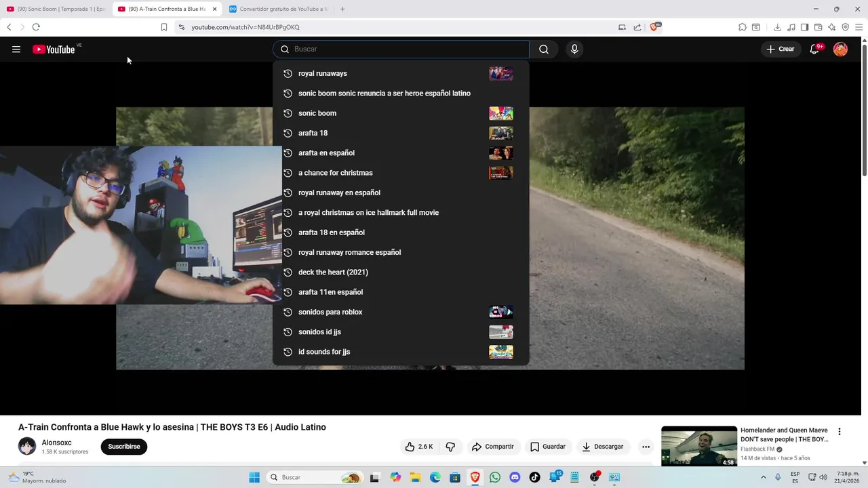Click the Crear button

pos(781,49)
